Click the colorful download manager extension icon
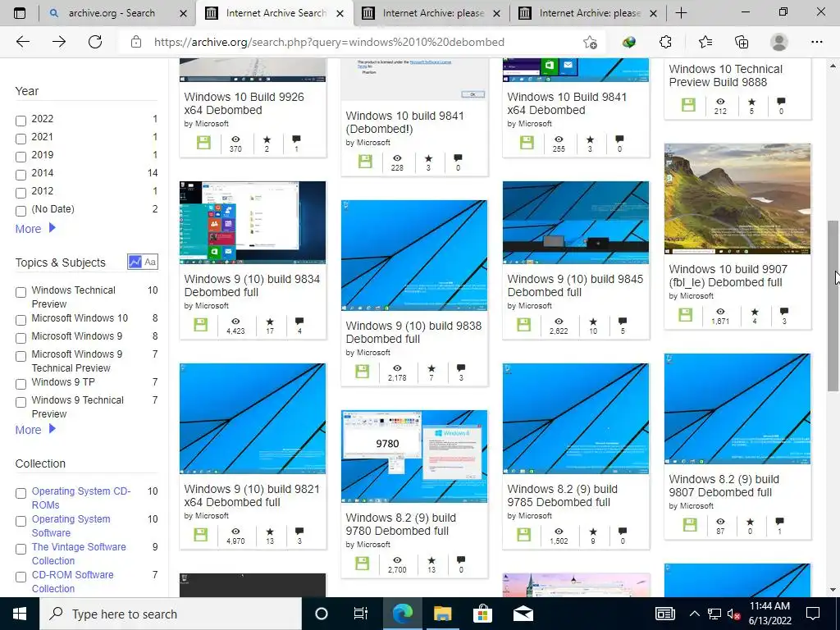840x630 pixels. coord(629,42)
